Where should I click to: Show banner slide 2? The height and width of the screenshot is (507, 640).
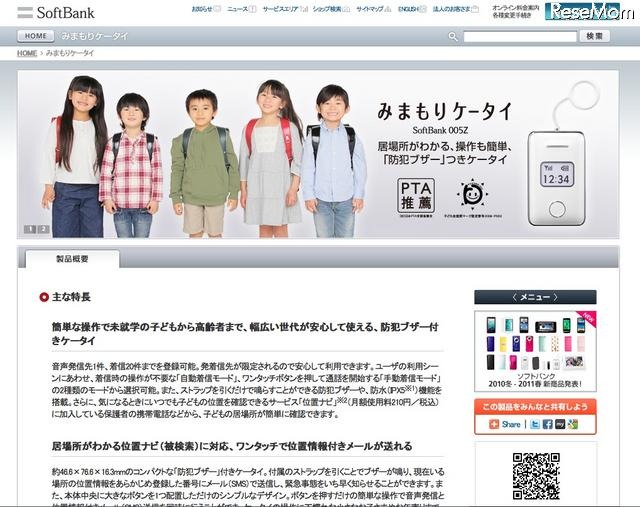pyautogui.click(x=43, y=229)
